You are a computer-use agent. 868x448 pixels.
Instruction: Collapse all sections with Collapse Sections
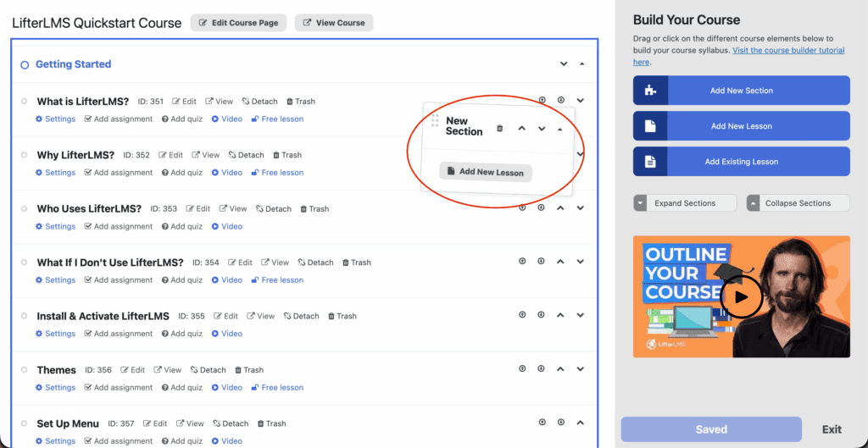click(798, 203)
